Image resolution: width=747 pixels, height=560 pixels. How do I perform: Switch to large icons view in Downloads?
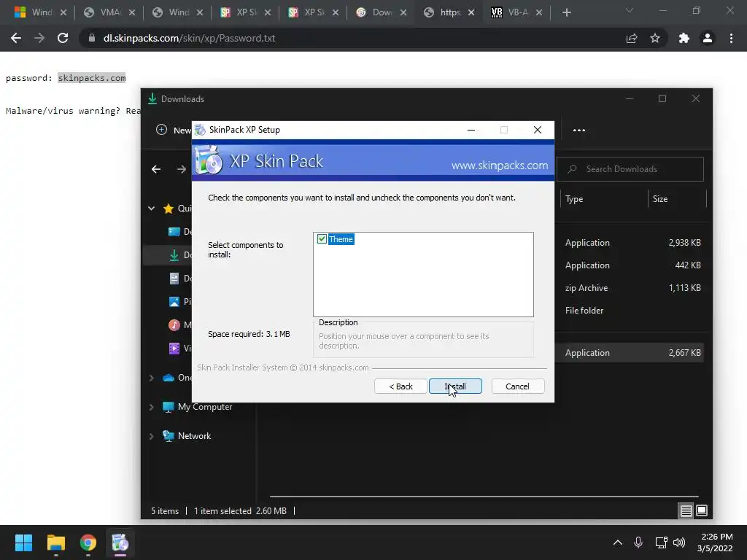pyautogui.click(x=702, y=511)
